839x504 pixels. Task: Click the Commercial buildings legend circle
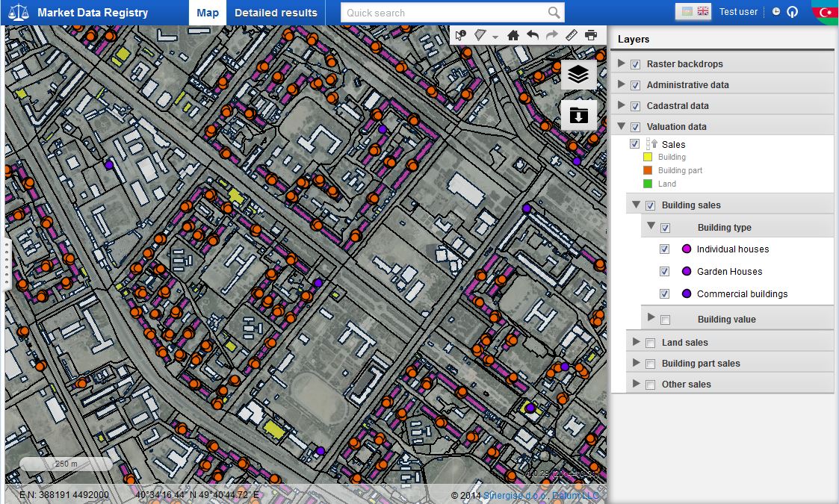pos(687,293)
